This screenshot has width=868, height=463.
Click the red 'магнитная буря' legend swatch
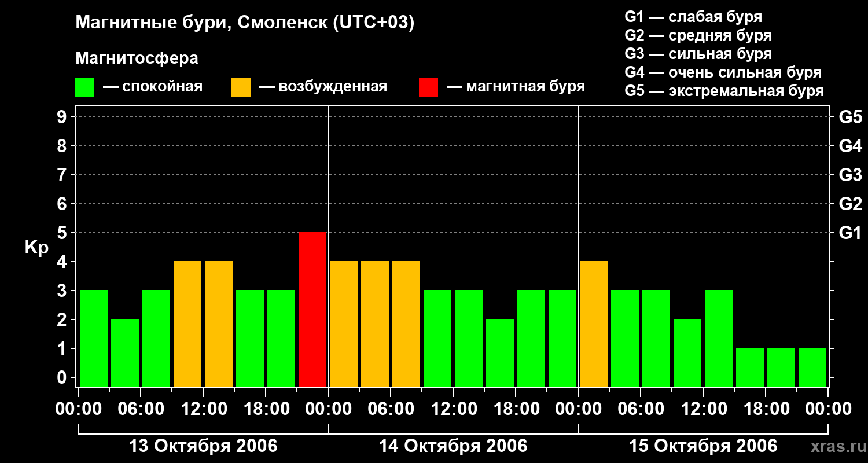point(428,87)
